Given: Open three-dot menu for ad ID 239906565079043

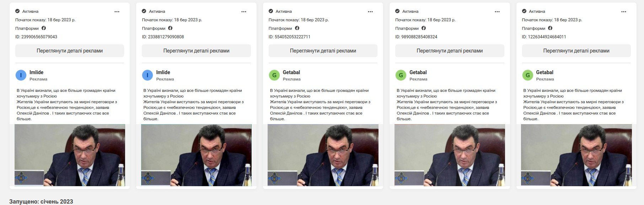Looking at the screenshot, I should tap(117, 12).
